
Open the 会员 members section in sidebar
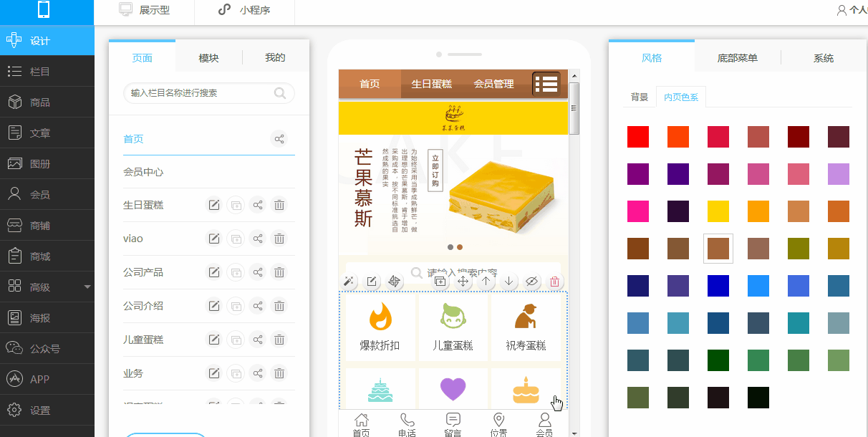click(x=47, y=195)
